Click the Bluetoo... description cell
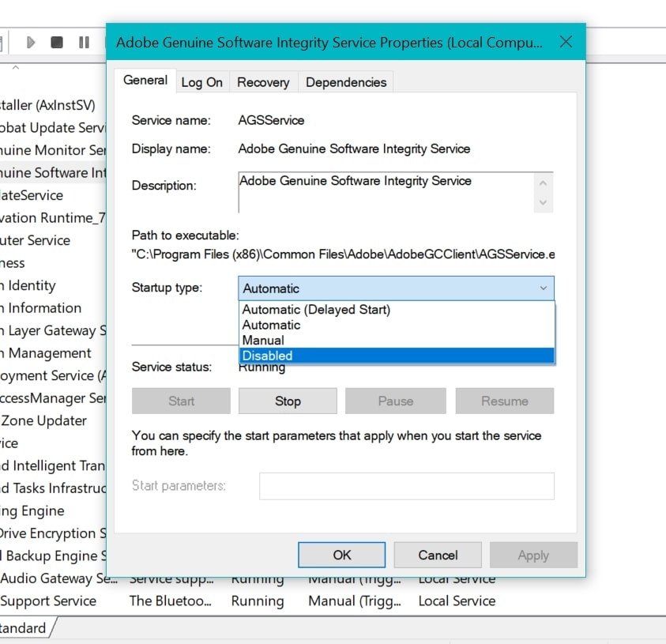This screenshot has width=666, height=644. click(x=170, y=601)
